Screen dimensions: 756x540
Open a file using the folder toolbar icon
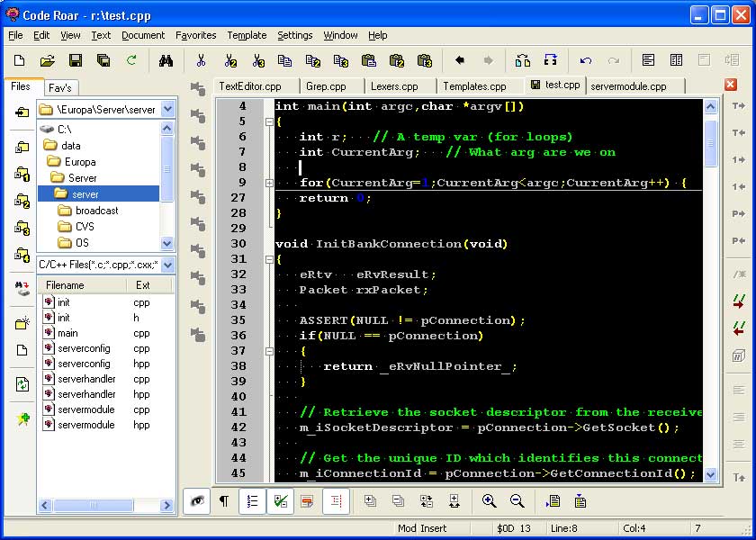[47, 60]
